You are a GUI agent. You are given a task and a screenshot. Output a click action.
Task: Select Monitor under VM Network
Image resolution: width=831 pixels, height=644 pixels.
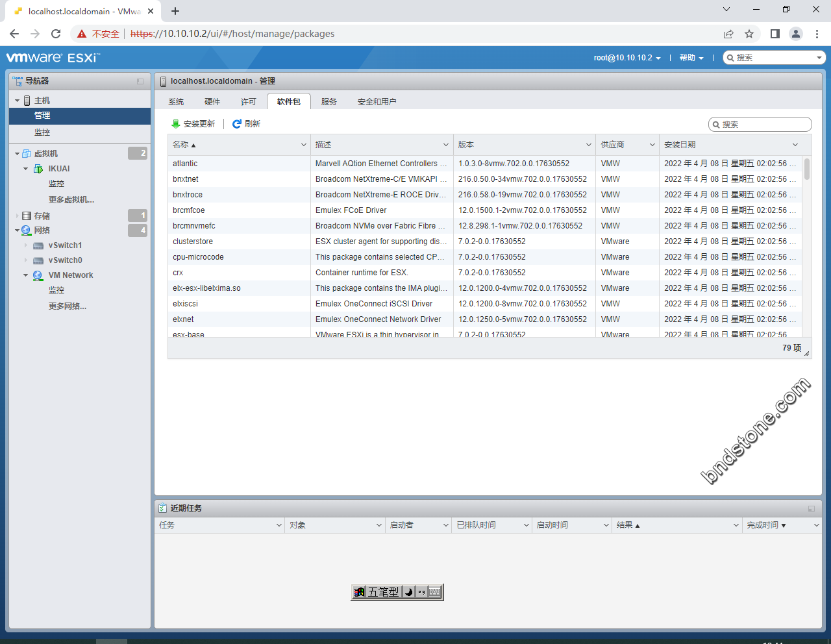point(56,290)
